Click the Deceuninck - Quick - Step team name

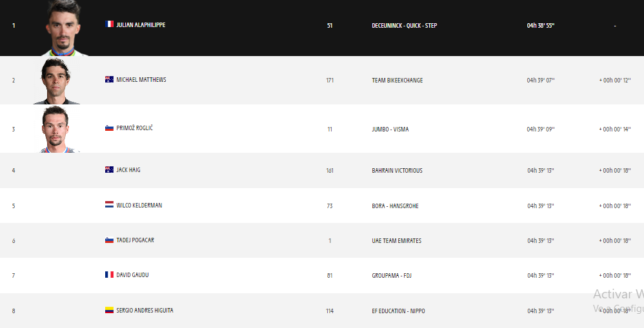404,25
